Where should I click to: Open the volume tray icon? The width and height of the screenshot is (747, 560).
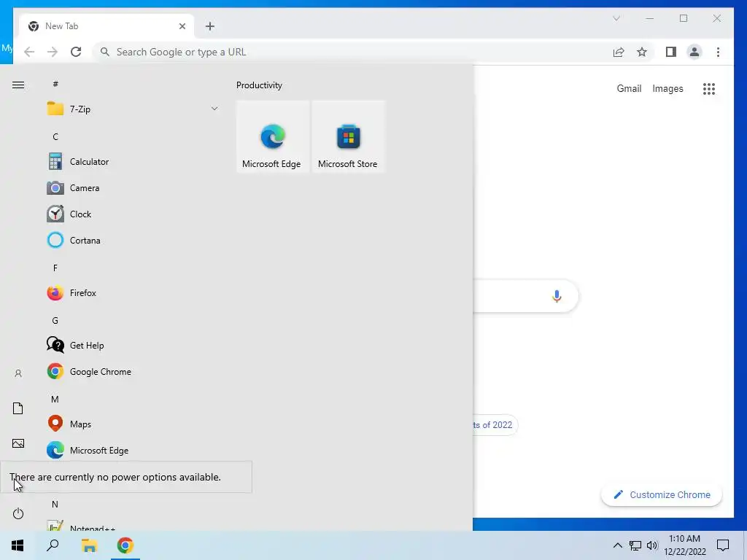coord(652,545)
